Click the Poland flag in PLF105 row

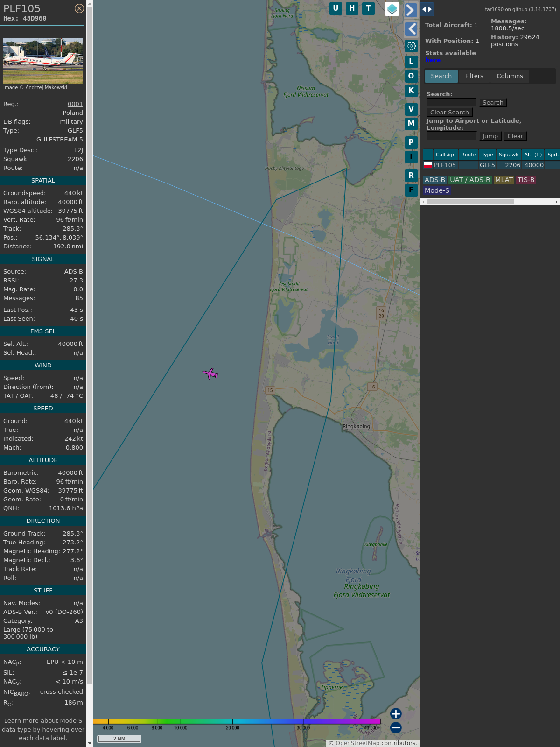[x=428, y=165]
